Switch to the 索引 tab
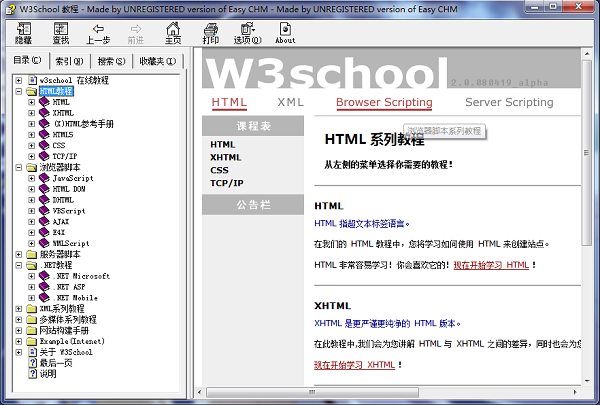This screenshot has height=405, width=600. [69, 61]
